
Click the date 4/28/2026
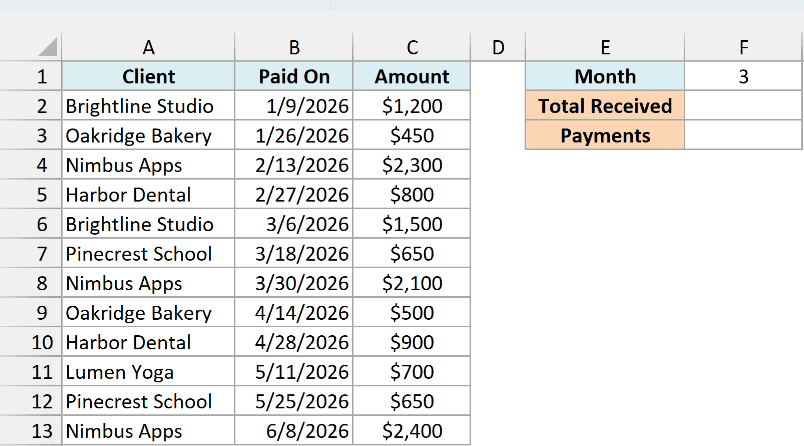pos(294,342)
